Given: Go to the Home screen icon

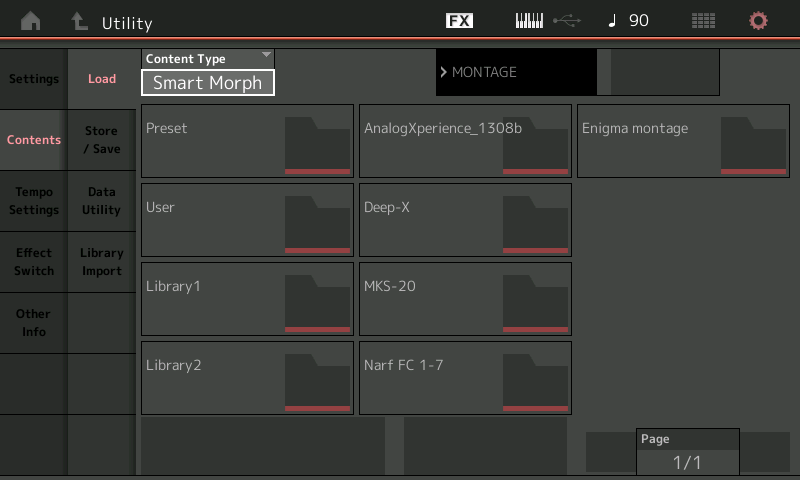Looking at the screenshot, I should (31, 21).
